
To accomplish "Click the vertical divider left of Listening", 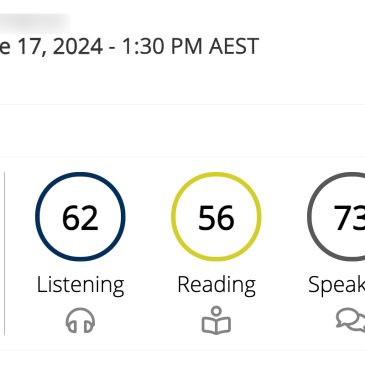I will click(4, 253).
